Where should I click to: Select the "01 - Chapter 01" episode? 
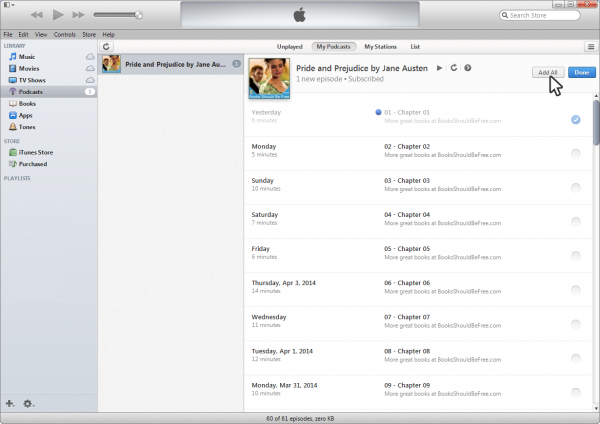pos(407,113)
